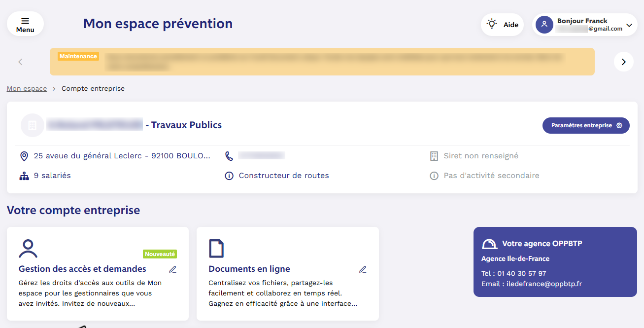This screenshot has width=644, height=328.
Task: Open the hamburger Menu button
Action: tap(25, 24)
